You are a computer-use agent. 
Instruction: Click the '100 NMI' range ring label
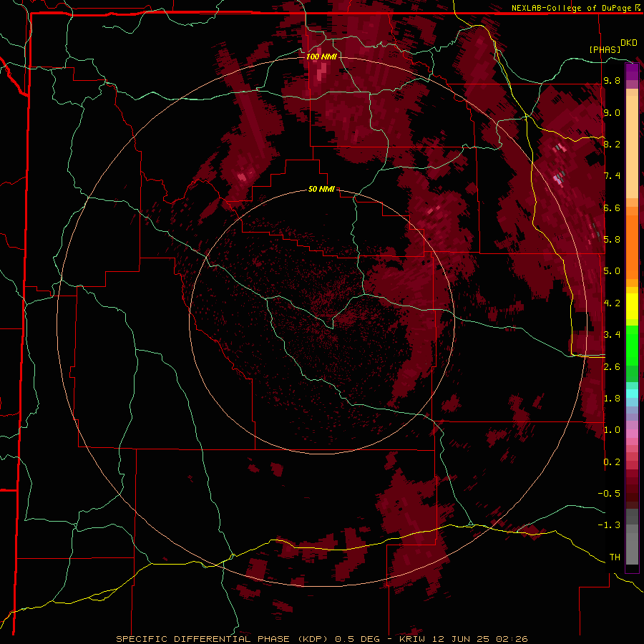point(321,57)
